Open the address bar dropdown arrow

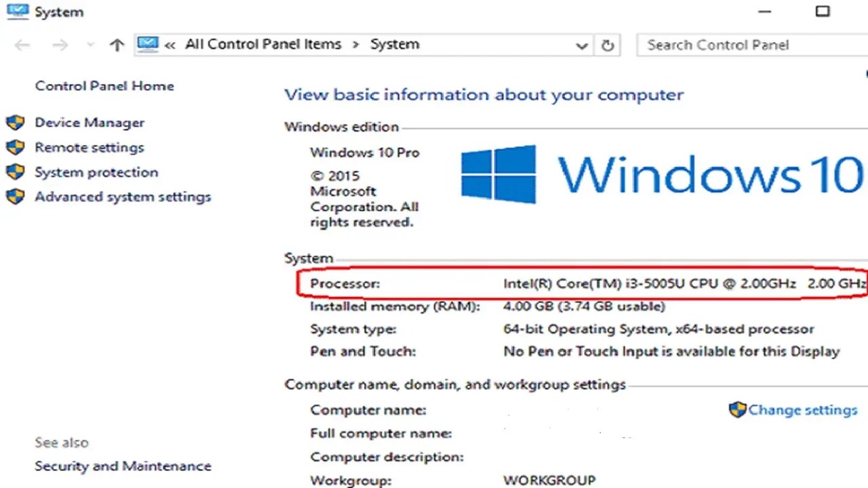point(582,45)
